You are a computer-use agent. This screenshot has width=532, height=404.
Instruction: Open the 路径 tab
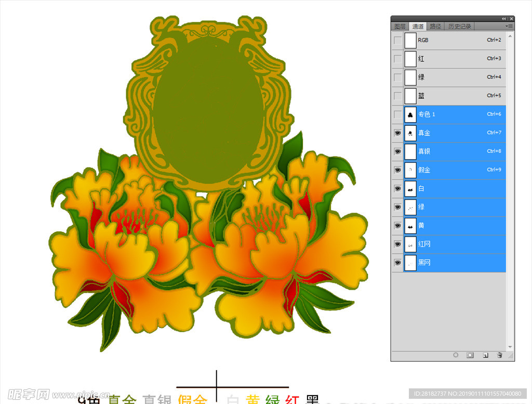coord(435,26)
